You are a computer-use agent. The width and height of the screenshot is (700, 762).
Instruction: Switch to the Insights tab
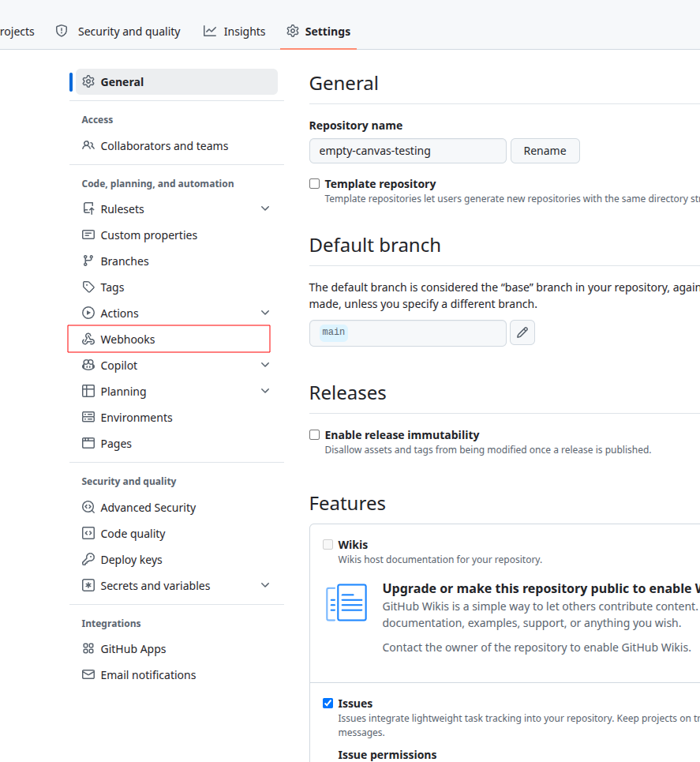234,31
